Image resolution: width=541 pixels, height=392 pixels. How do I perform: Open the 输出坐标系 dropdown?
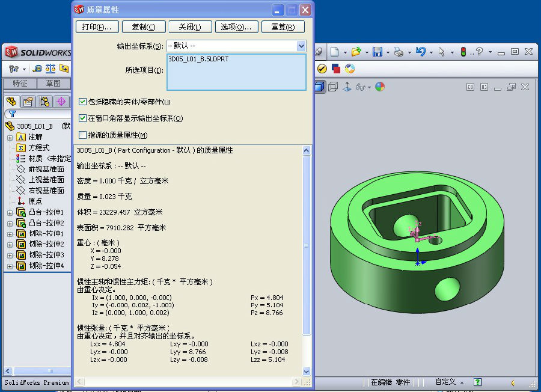point(301,46)
